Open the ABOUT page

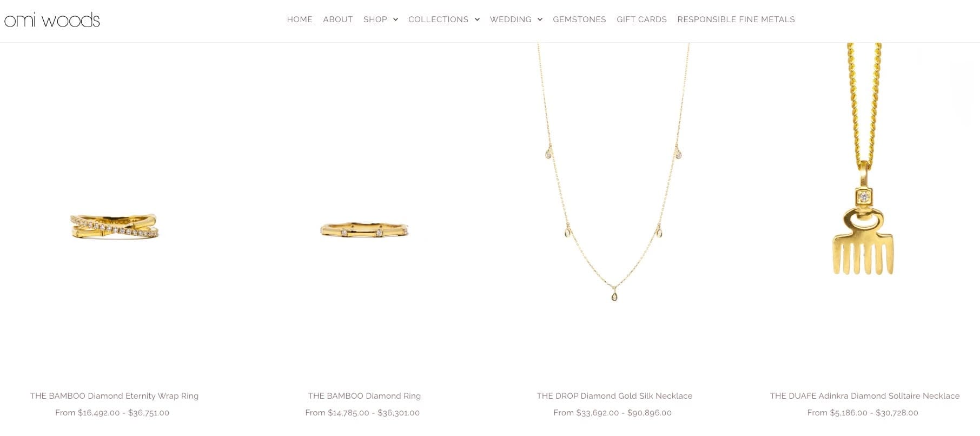[338, 19]
